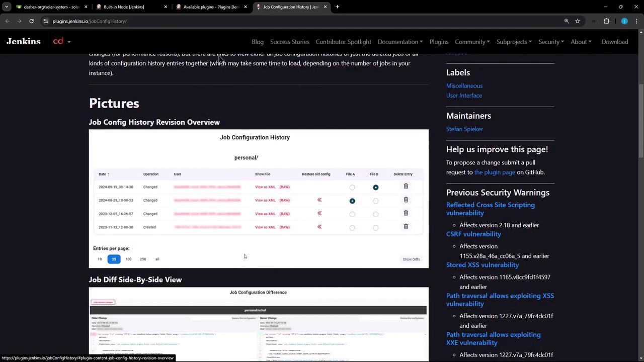This screenshot has width=644, height=362.
Task: Restore old config for 2023-12-05 entry
Action: [319, 213]
